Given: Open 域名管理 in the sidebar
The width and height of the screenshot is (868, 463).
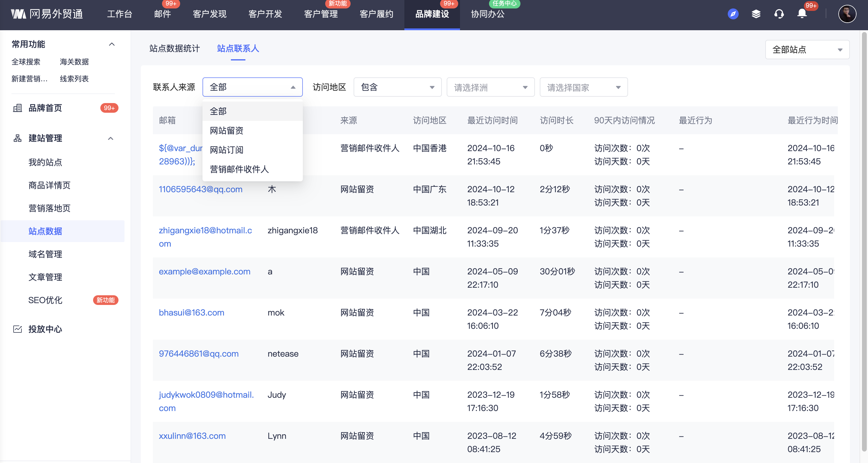Looking at the screenshot, I should click(x=45, y=254).
